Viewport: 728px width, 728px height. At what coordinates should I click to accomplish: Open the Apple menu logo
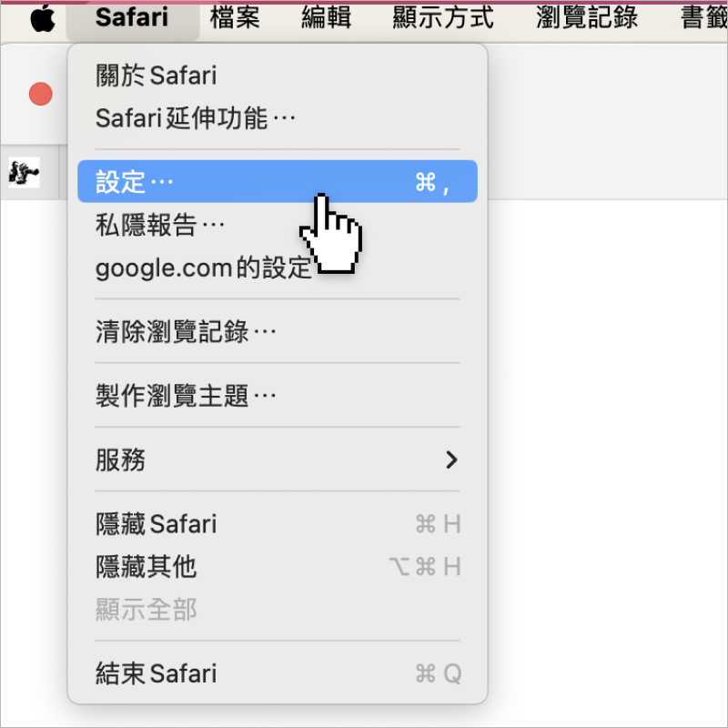tap(43, 18)
